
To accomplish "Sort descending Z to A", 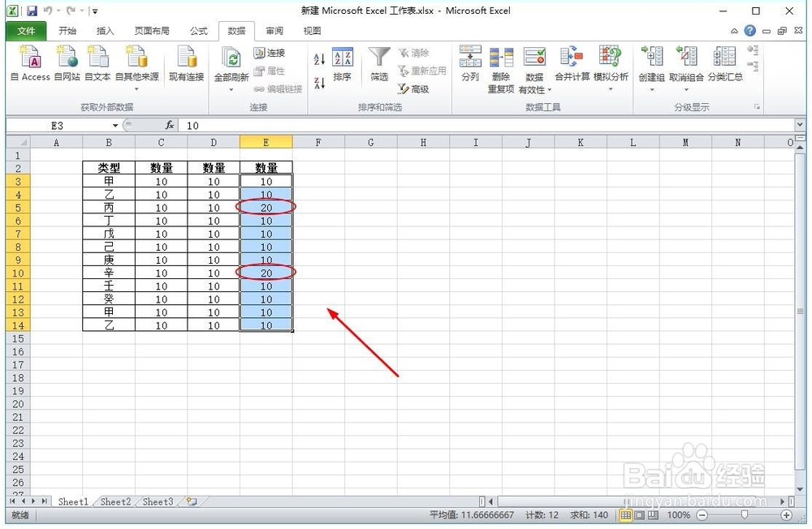I will tap(319, 83).
